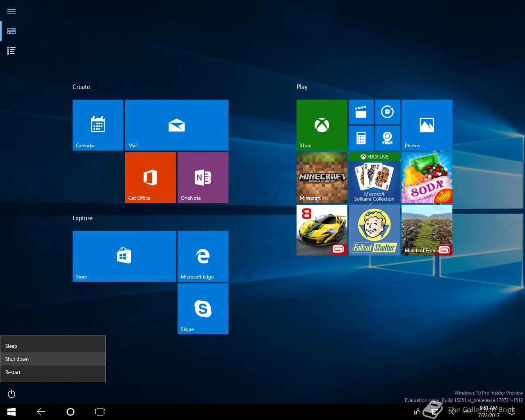This screenshot has width=525, height=420.
Task: Choose Restart from the power menu
Action: (x=53, y=372)
